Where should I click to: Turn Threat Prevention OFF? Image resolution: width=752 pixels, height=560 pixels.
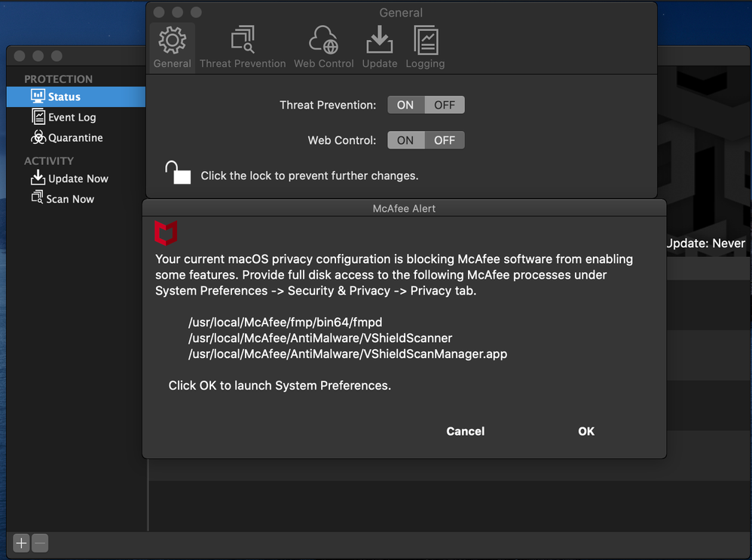coord(445,105)
